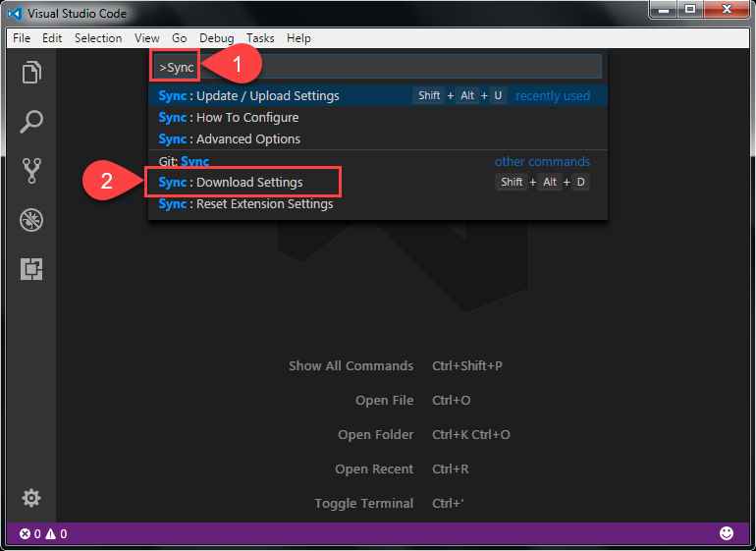
Task: Open the Extensions view icon
Action: point(31,269)
